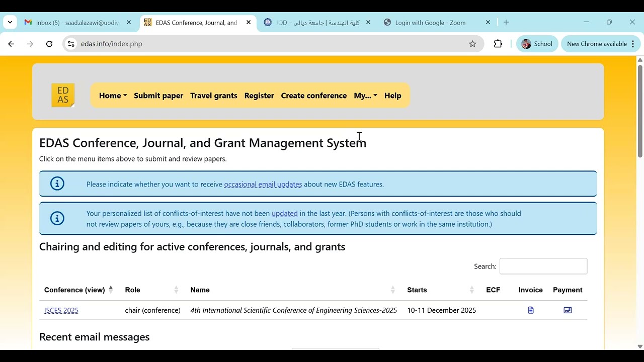
Task: Close the EDAS Conference tab
Action: tap(249, 22)
